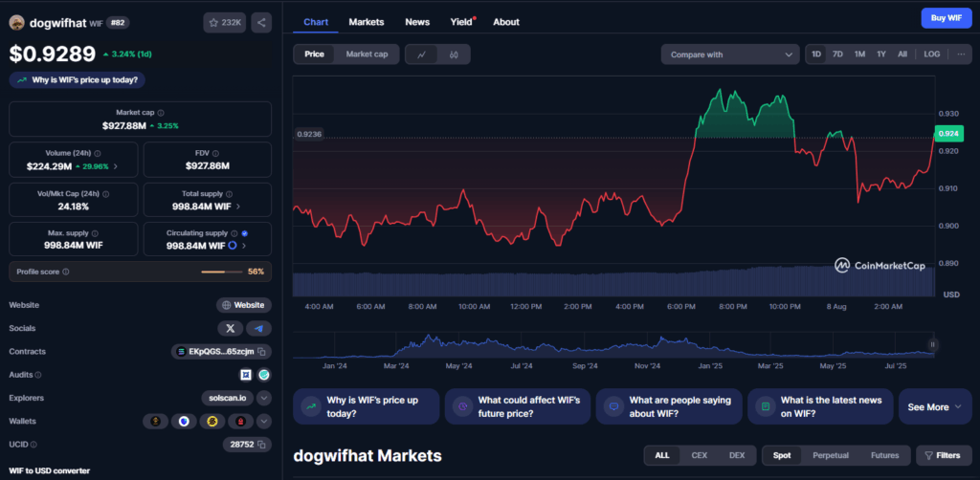Expand the Explorers list chevron

point(264,398)
